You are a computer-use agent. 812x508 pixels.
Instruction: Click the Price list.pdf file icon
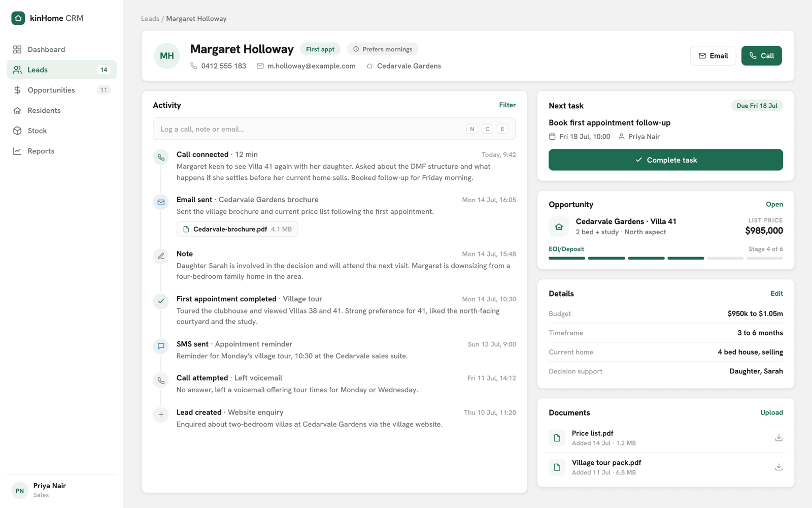[x=557, y=438]
